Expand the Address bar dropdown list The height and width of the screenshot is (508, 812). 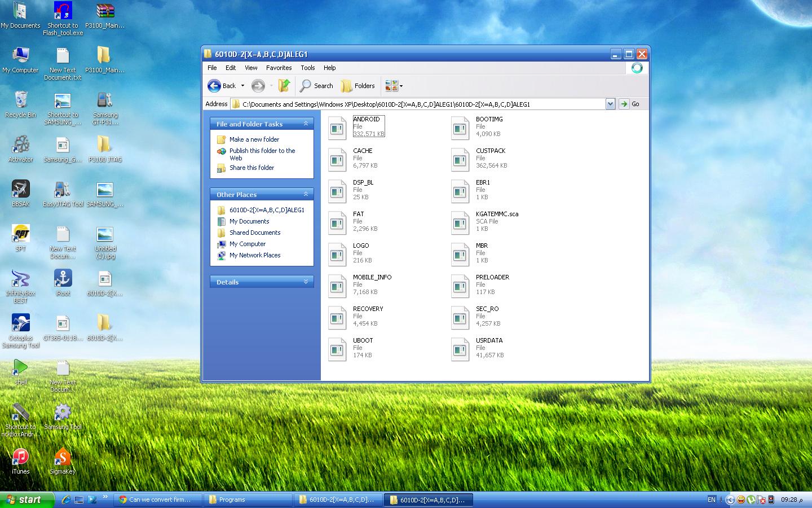click(x=610, y=104)
